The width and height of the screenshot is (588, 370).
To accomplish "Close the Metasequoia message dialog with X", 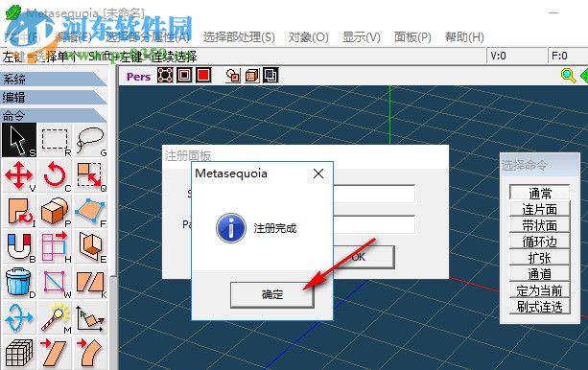I will point(318,173).
